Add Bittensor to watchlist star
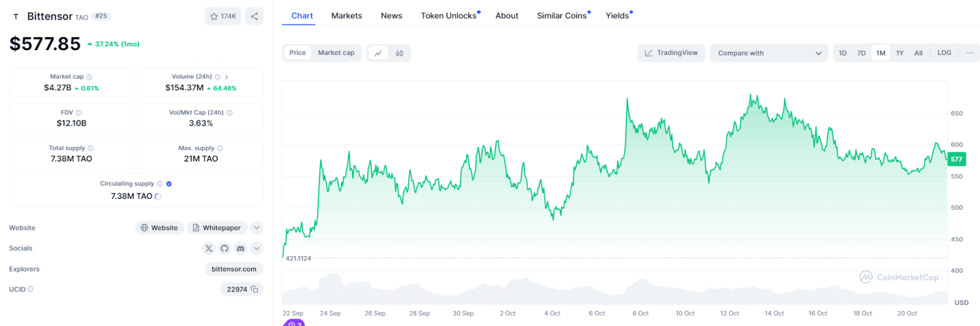The image size is (980, 326). [x=223, y=17]
